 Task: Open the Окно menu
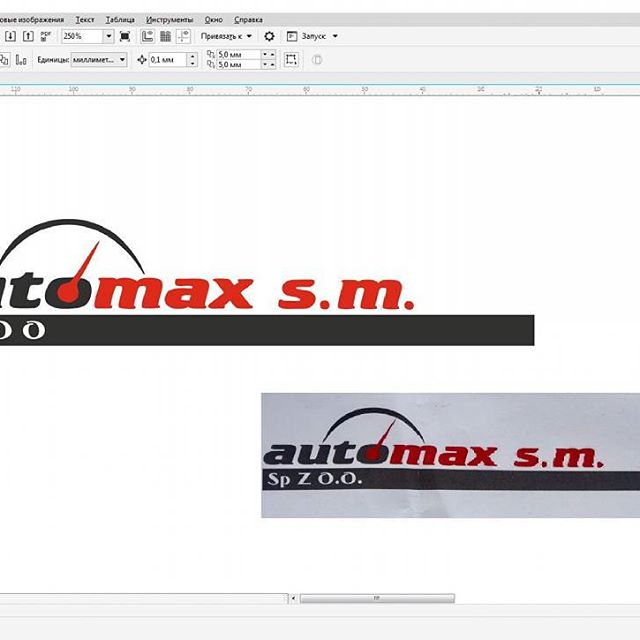pos(213,20)
